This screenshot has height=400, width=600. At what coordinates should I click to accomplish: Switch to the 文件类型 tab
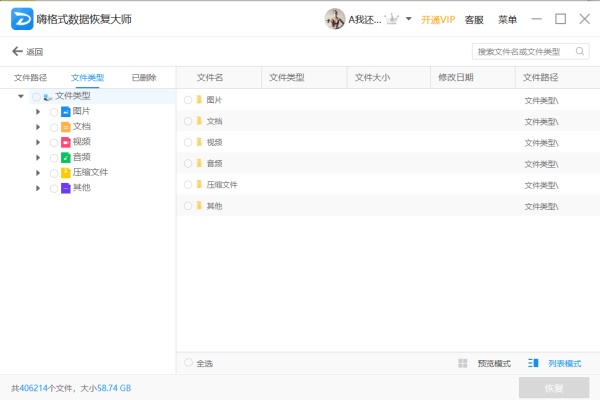(x=88, y=78)
